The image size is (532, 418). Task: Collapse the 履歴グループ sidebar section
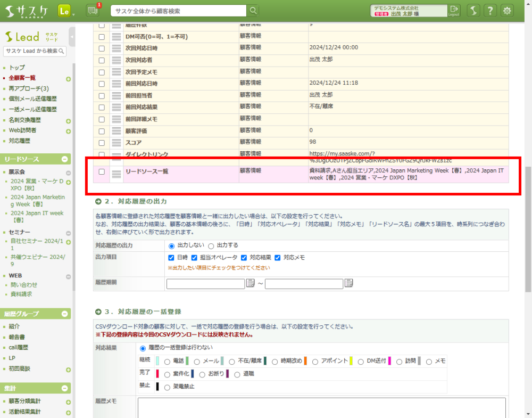[65, 314]
